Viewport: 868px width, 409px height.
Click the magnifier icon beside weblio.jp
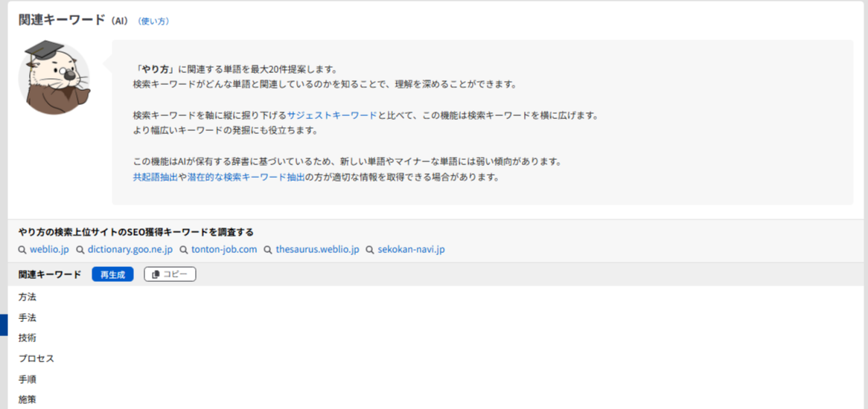[22, 251]
